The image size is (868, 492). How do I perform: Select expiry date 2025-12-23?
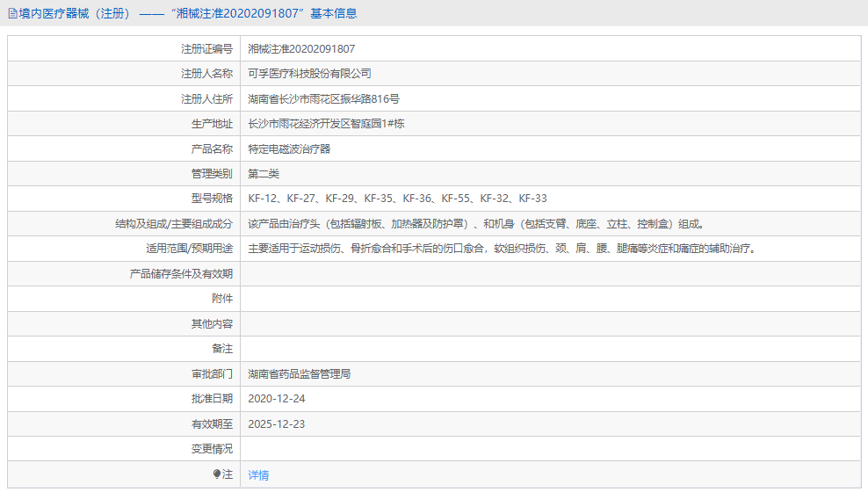point(276,424)
